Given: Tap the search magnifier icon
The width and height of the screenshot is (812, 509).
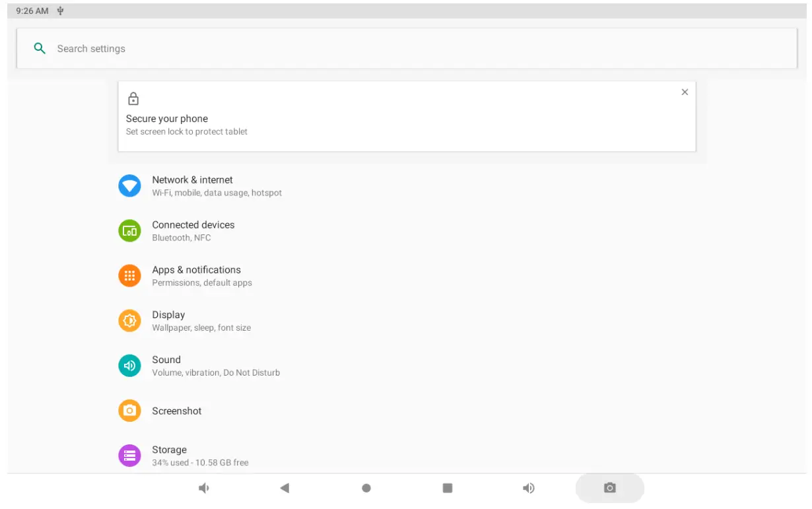Looking at the screenshot, I should click(x=40, y=48).
